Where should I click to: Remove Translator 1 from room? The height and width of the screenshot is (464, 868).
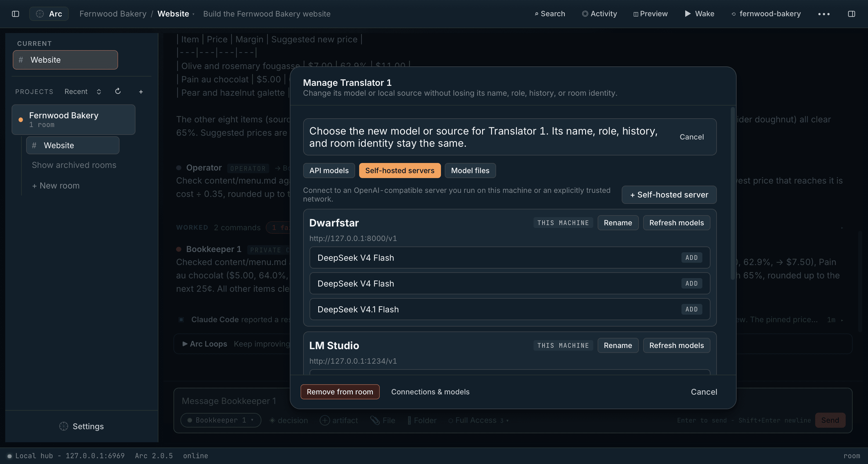tap(340, 391)
